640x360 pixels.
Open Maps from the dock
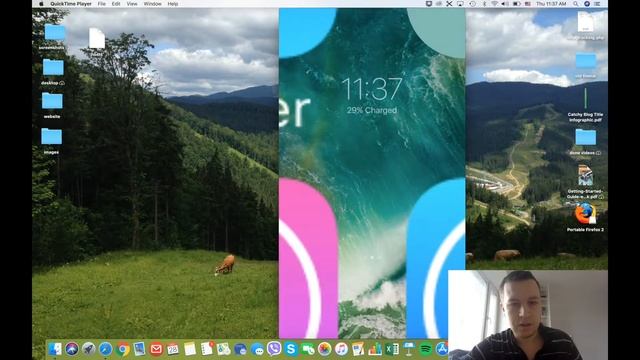point(224,349)
